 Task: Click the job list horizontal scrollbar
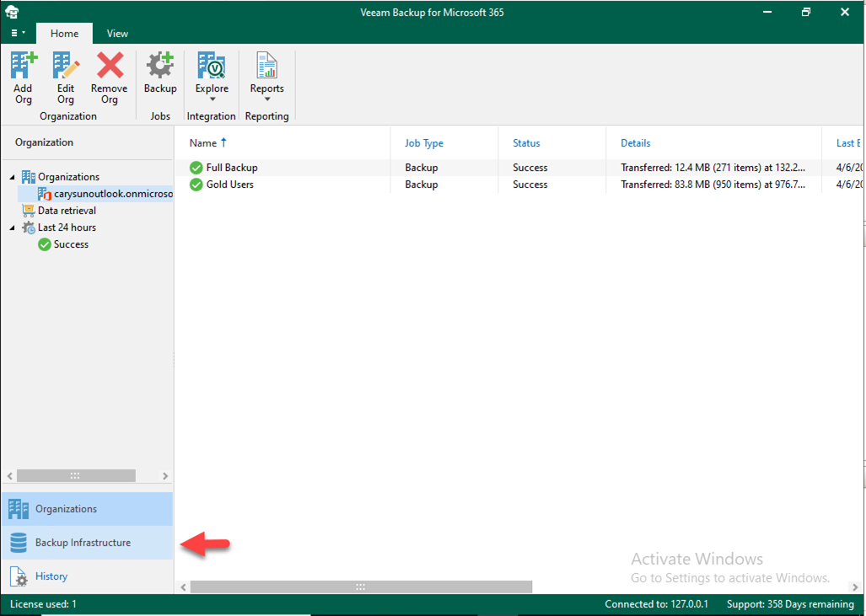click(x=361, y=587)
